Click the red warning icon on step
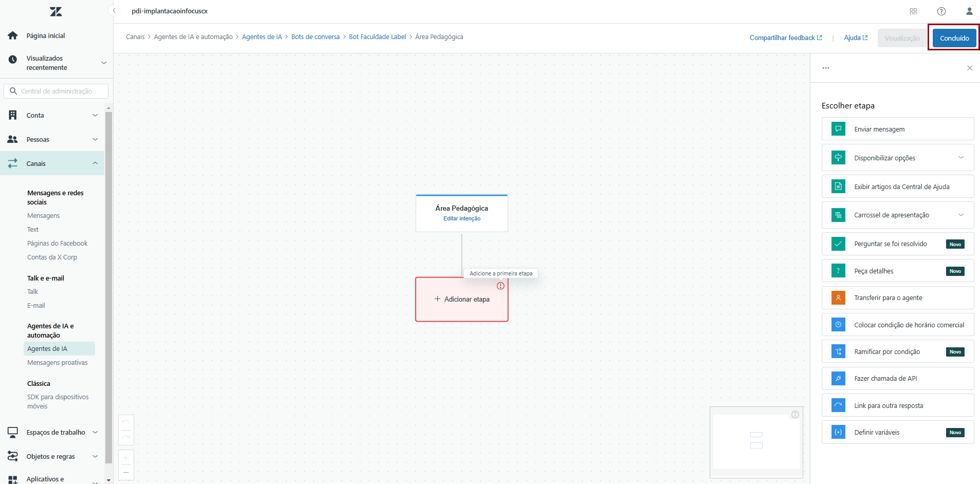 (x=501, y=286)
